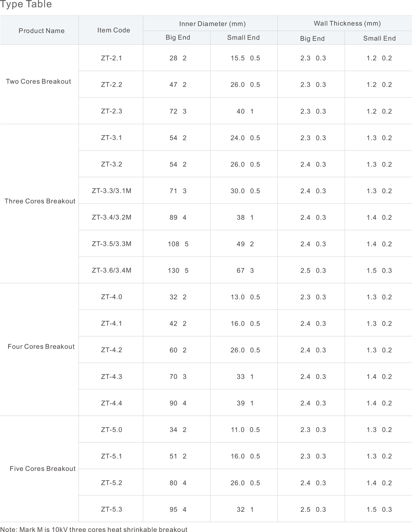The height and width of the screenshot is (532, 412).
Task: Select the Inner Diameter (mm) header
Action: pyautogui.click(x=212, y=24)
